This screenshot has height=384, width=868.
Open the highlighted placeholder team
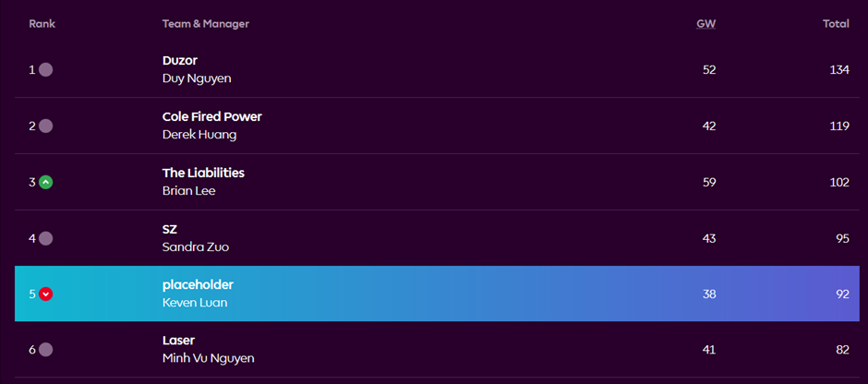pos(198,285)
